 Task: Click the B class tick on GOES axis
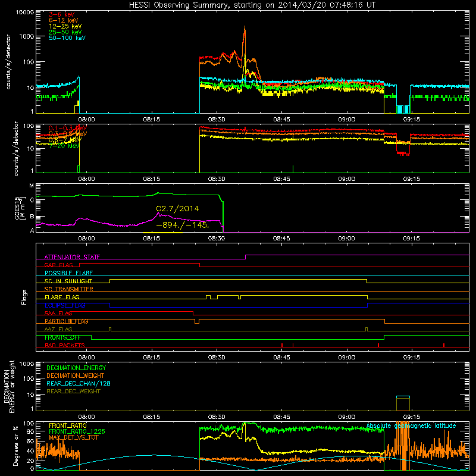pos(32,217)
